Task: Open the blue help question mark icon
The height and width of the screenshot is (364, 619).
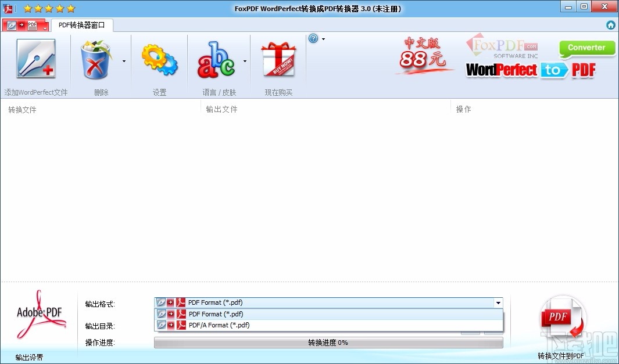Action: coord(313,38)
